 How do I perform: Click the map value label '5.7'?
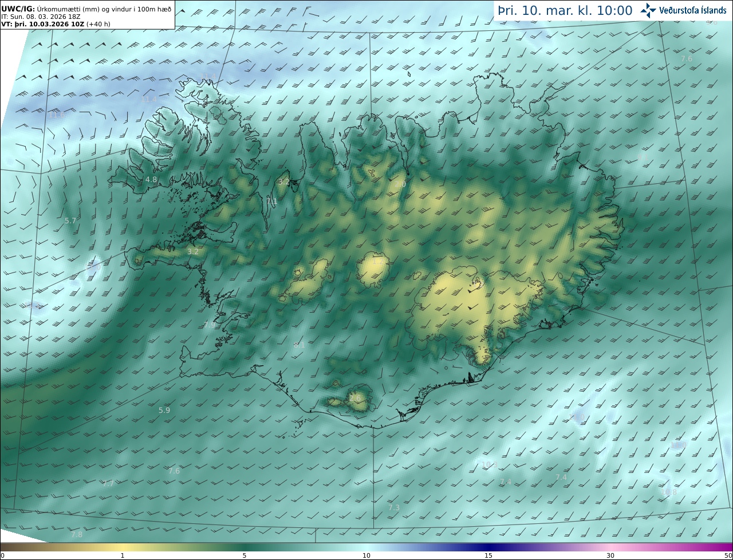click(x=70, y=220)
